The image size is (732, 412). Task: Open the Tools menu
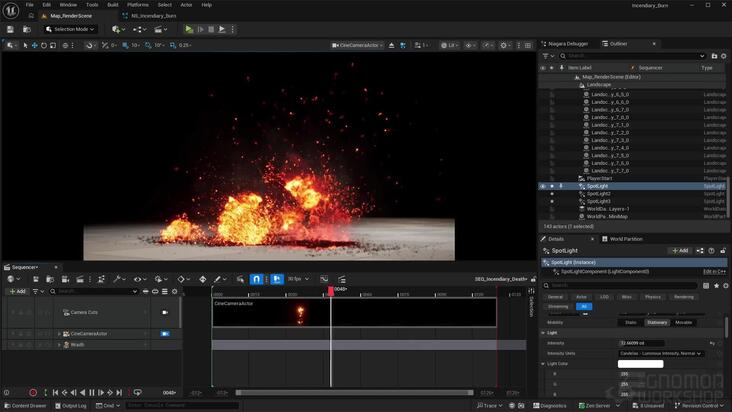[92, 5]
